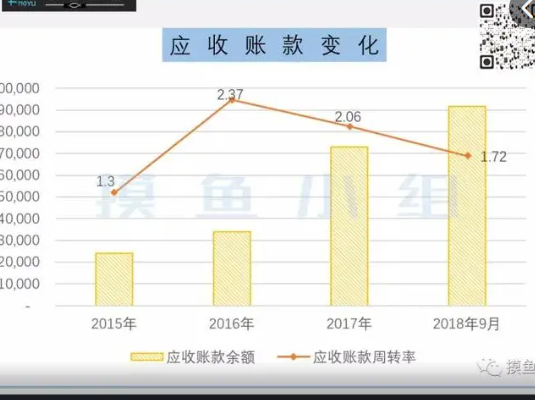Screen dimensions: 535x400
Task: Click the 2015年 turnover line marker
Action: click(x=114, y=192)
